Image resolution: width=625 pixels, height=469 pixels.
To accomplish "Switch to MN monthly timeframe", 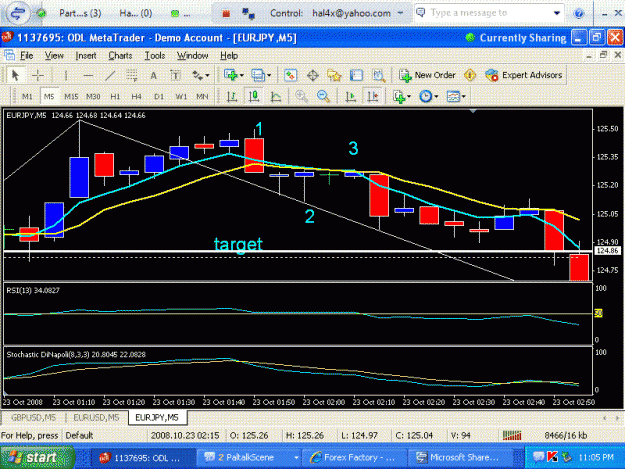I will (x=202, y=96).
